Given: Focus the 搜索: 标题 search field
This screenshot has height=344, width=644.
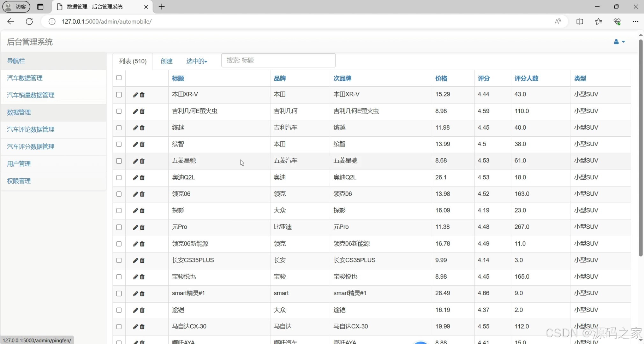Looking at the screenshot, I should (x=278, y=60).
